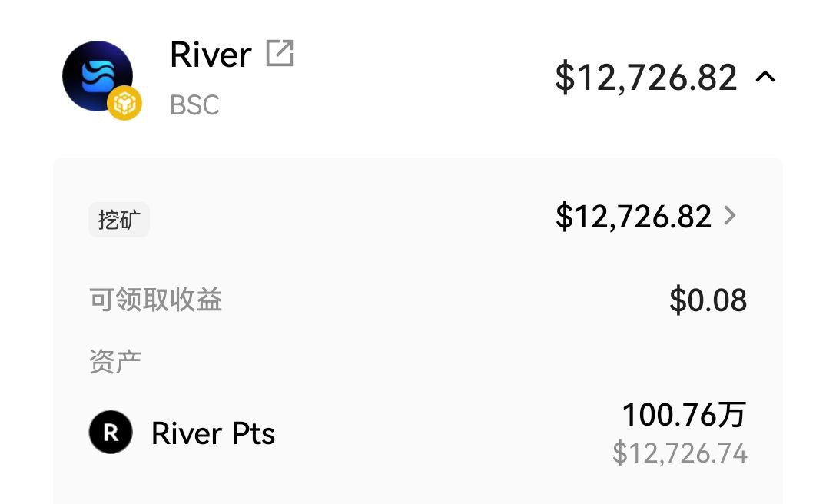Click blank space between 挖矿 tag and its amount

pos(346,219)
